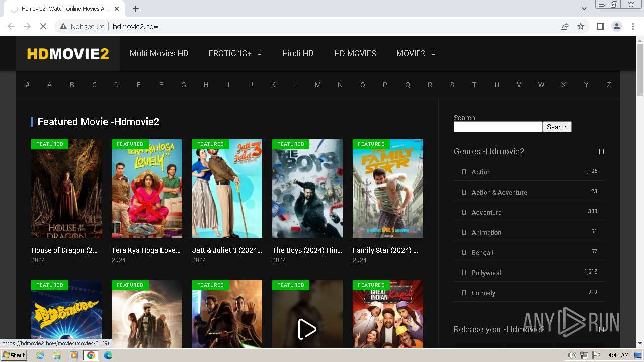The height and width of the screenshot is (362, 644).
Task: Filter movies by letter Z
Action: tap(609, 85)
